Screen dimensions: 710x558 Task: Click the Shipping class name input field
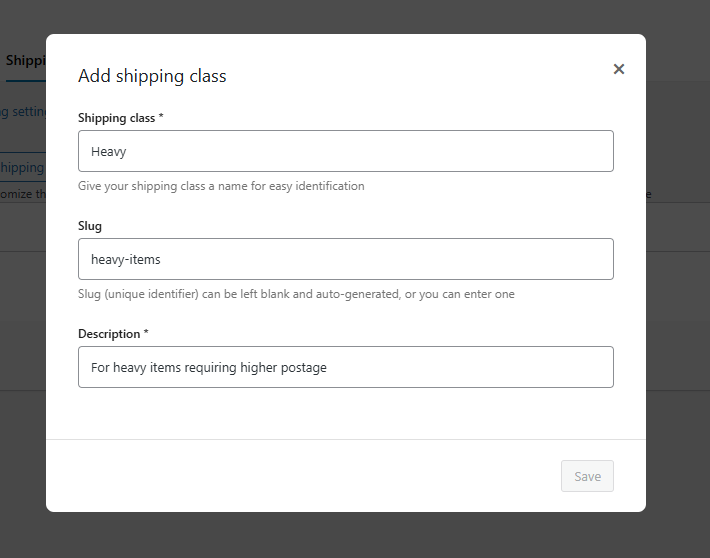click(346, 151)
